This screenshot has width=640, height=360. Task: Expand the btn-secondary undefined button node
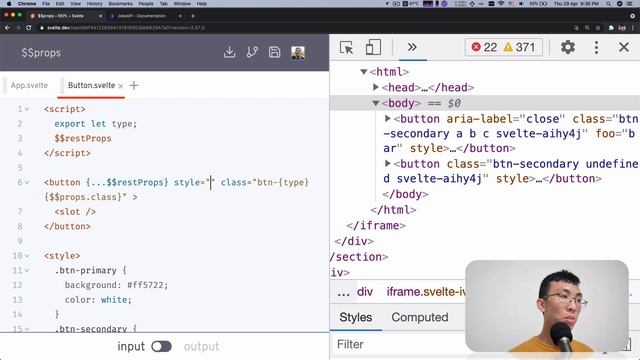pyautogui.click(x=388, y=164)
